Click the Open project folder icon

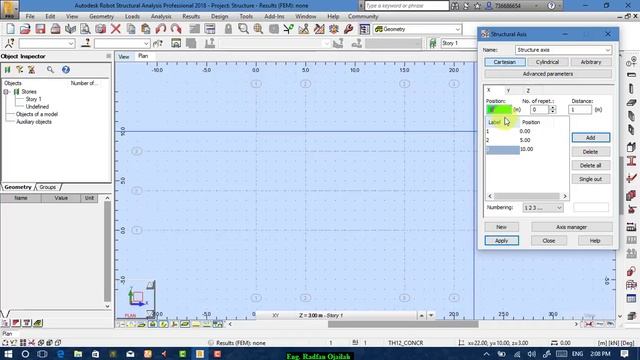[25, 29]
